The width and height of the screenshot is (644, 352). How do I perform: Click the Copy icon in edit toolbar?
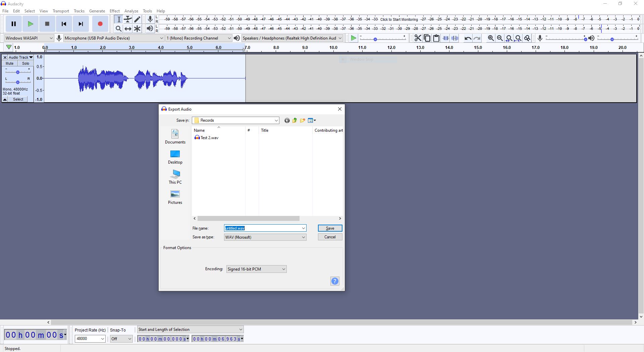[x=427, y=38]
